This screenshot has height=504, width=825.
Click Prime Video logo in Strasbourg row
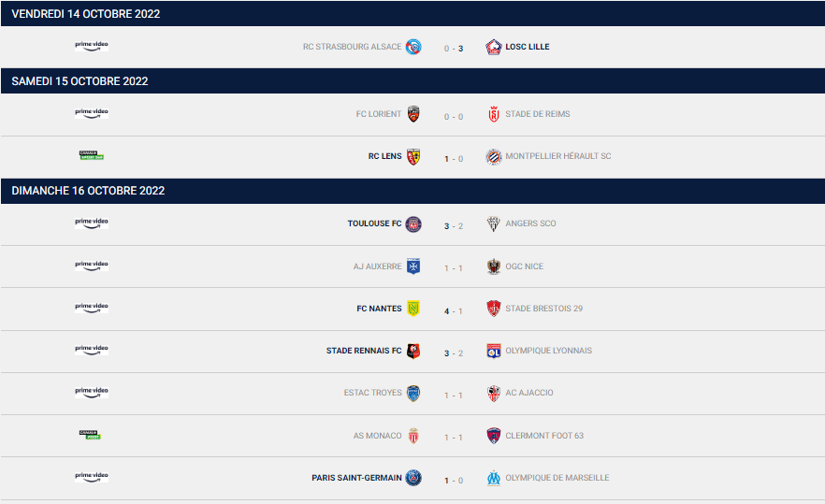tap(92, 46)
